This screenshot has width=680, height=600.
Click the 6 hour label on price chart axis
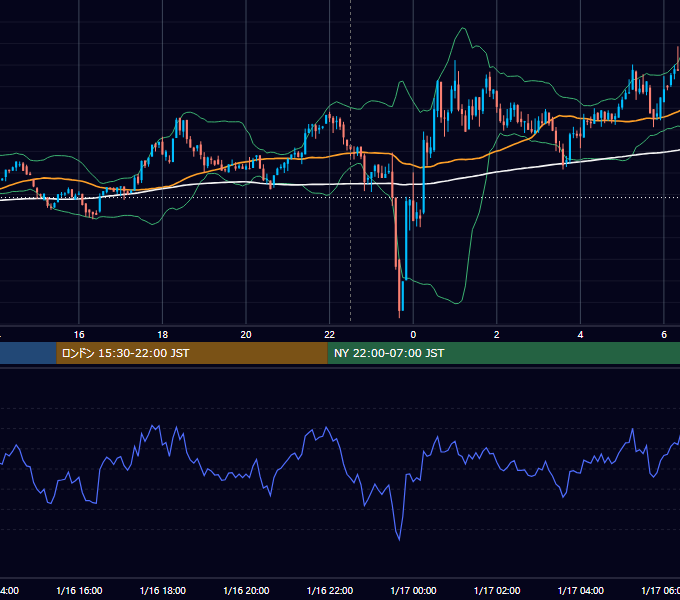coord(664,335)
